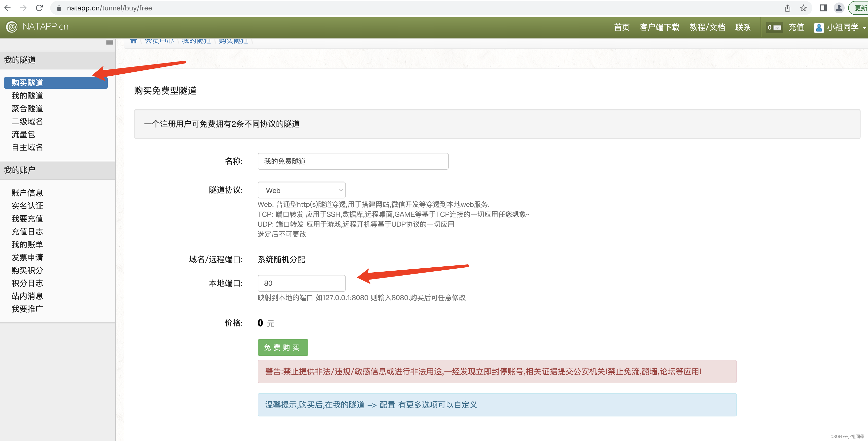Open 账户信息 in the sidebar
This screenshot has width=868, height=441.
[27, 193]
